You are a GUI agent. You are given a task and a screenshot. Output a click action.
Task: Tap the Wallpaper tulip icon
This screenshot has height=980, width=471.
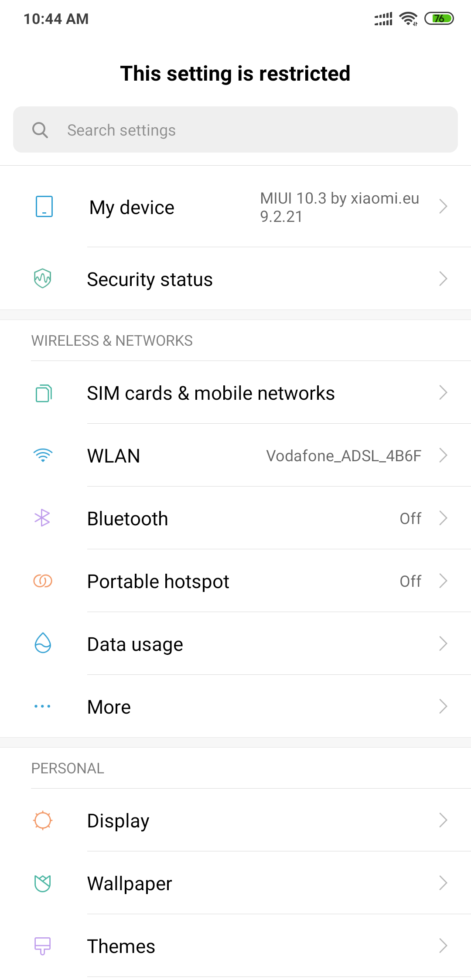(43, 883)
